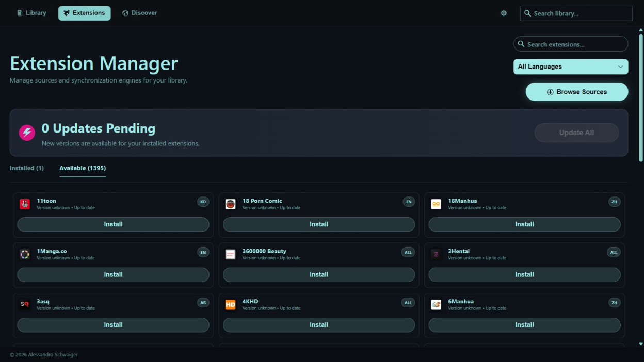Click the EN badge on 1Manga.co
This screenshot has width=644, height=362.
coord(203,252)
